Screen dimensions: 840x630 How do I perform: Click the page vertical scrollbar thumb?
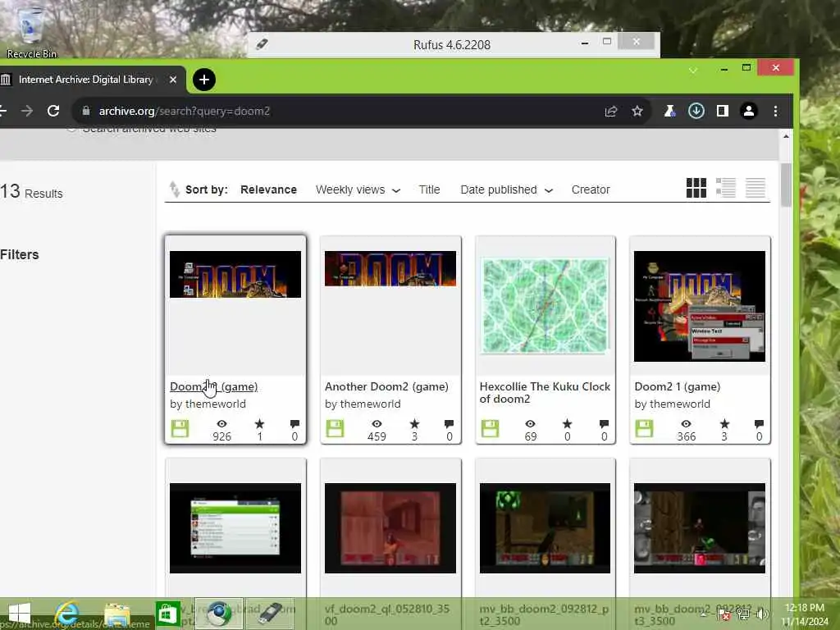pos(786,185)
